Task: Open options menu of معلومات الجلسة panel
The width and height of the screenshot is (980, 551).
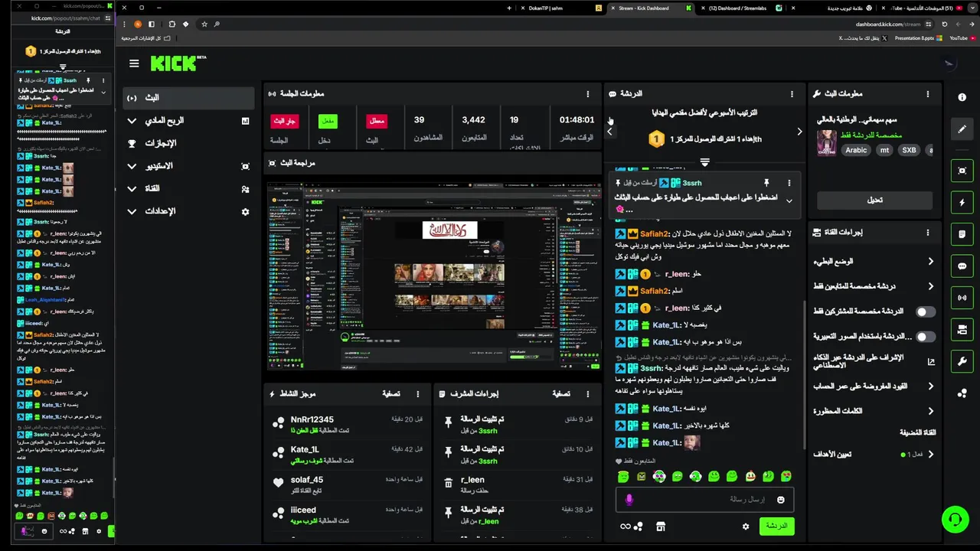Action: click(588, 94)
